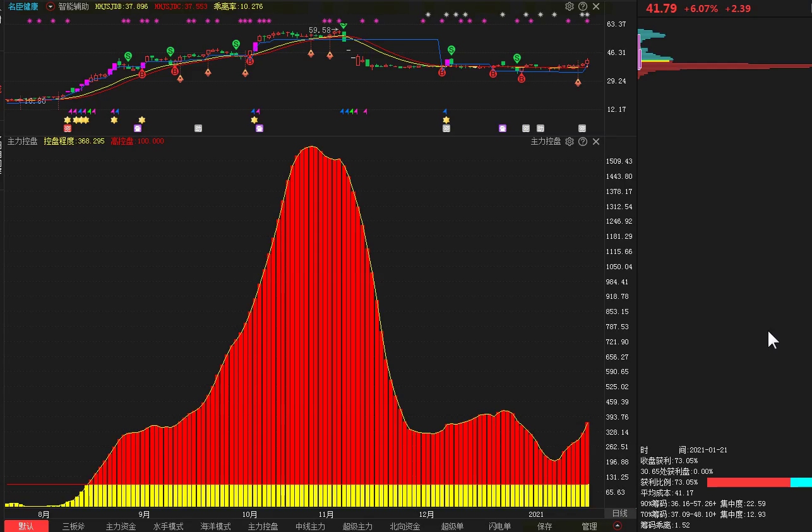Click the current price 41.79
812x532 pixels.
pos(661,9)
